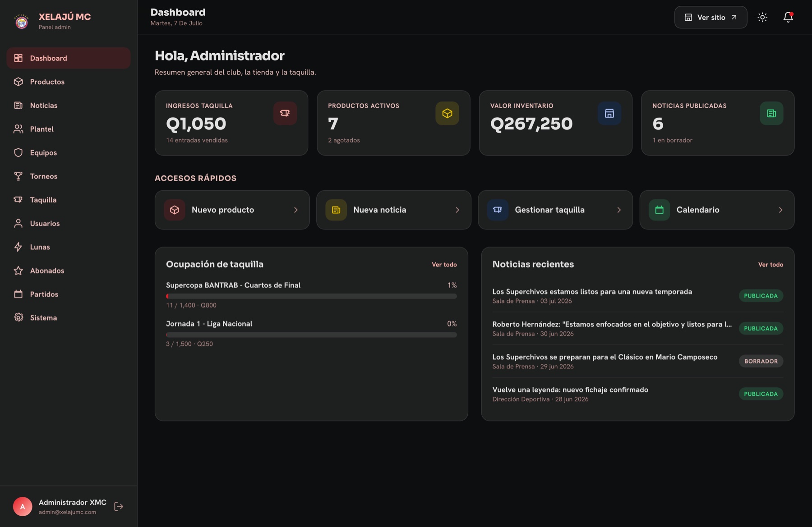Click the Taquilla ticket icon in sidebar
812x527 pixels.
coord(18,200)
